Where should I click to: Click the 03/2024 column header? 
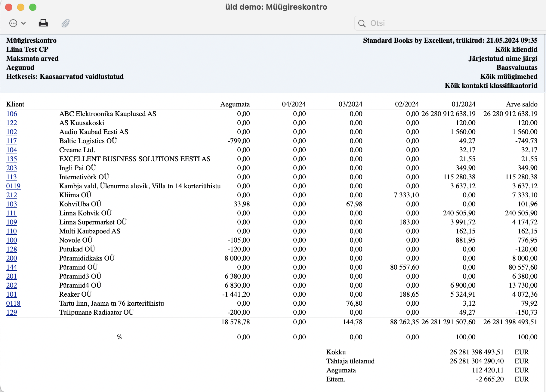pos(350,104)
